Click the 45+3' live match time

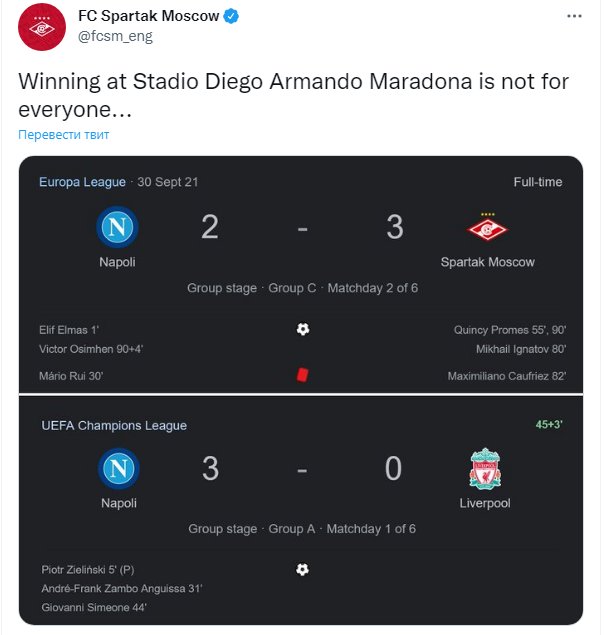[548, 424]
